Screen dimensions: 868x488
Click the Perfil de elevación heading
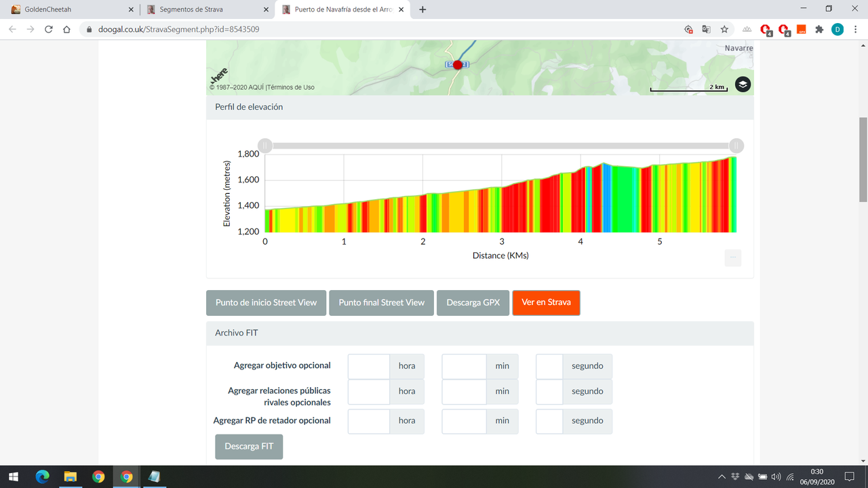pos(249,107)
